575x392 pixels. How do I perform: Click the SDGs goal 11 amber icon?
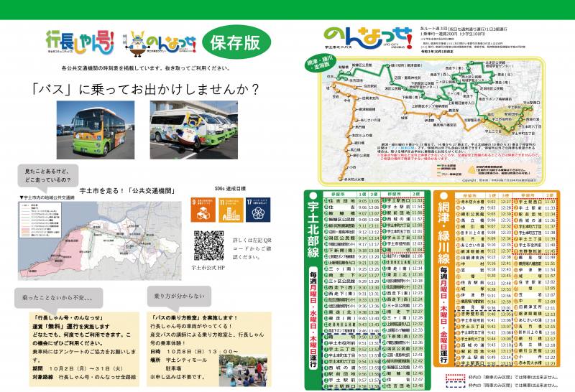[231, 210]
